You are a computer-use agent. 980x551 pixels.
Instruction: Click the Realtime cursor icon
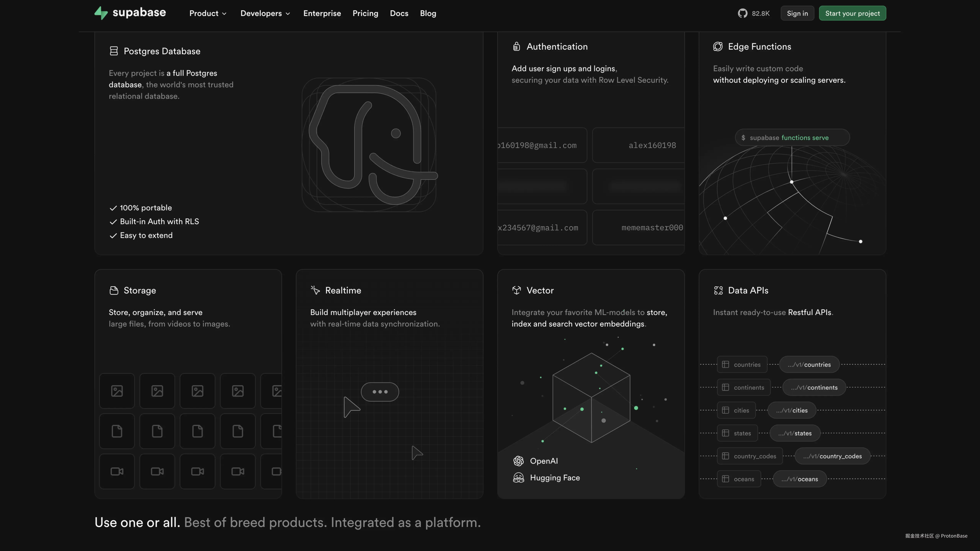pos(315,290)
